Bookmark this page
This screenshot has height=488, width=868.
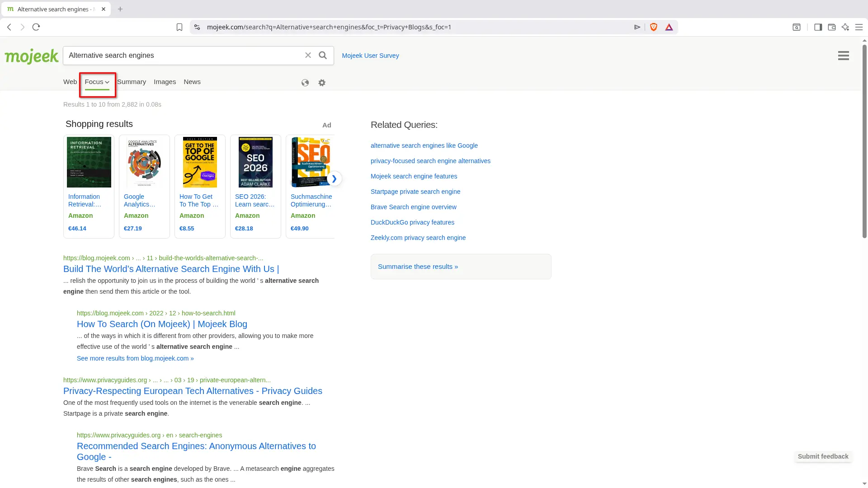[179, 27]
